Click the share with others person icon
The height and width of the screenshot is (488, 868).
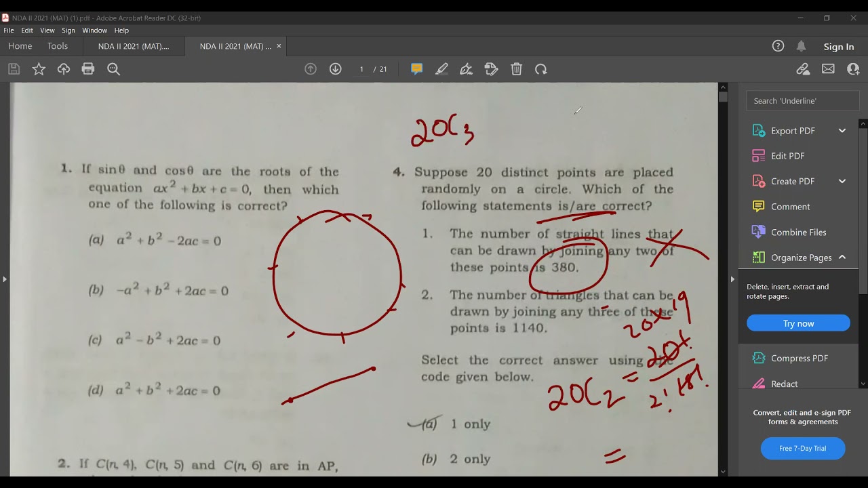pyautogui.click(x=853, y=69)
